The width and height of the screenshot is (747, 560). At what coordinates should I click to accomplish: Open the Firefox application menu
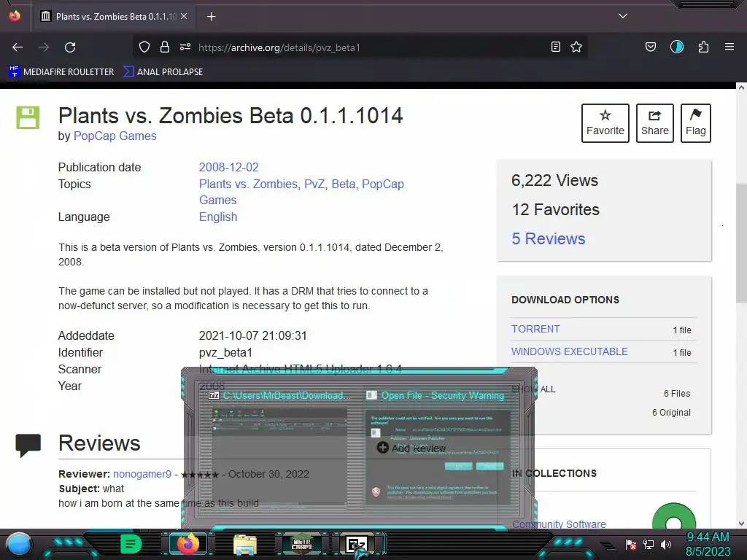729,47
